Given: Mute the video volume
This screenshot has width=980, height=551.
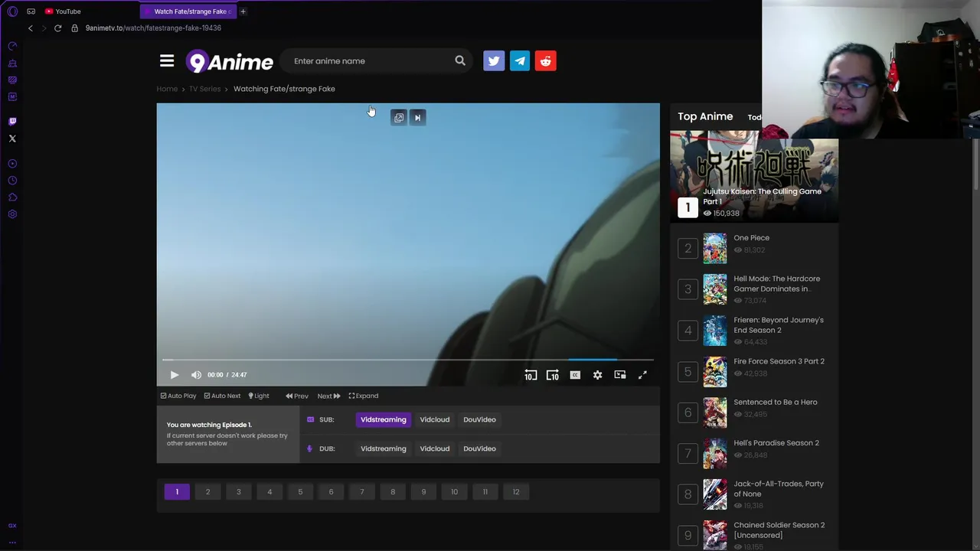Looking at the screenshot, I should pos(196,375).
